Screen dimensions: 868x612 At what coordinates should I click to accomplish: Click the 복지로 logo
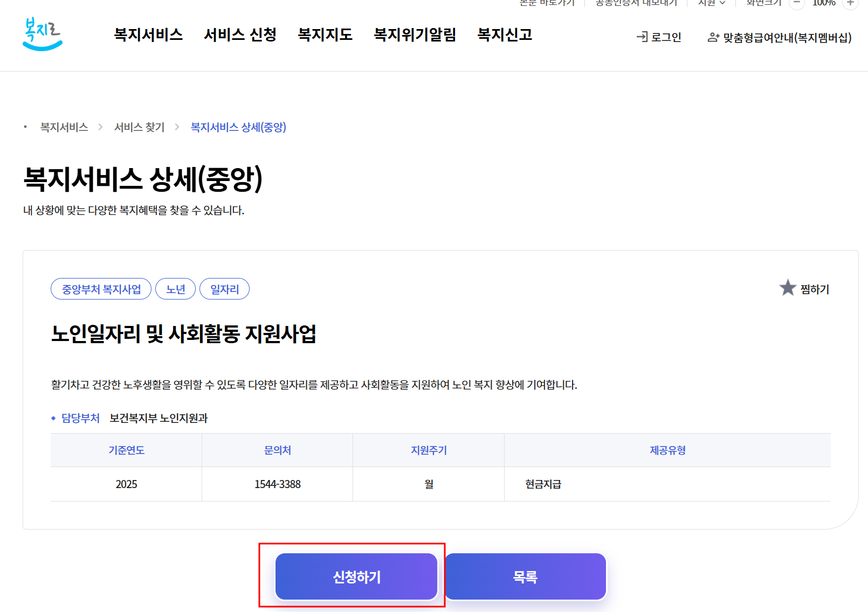[43, 34]
